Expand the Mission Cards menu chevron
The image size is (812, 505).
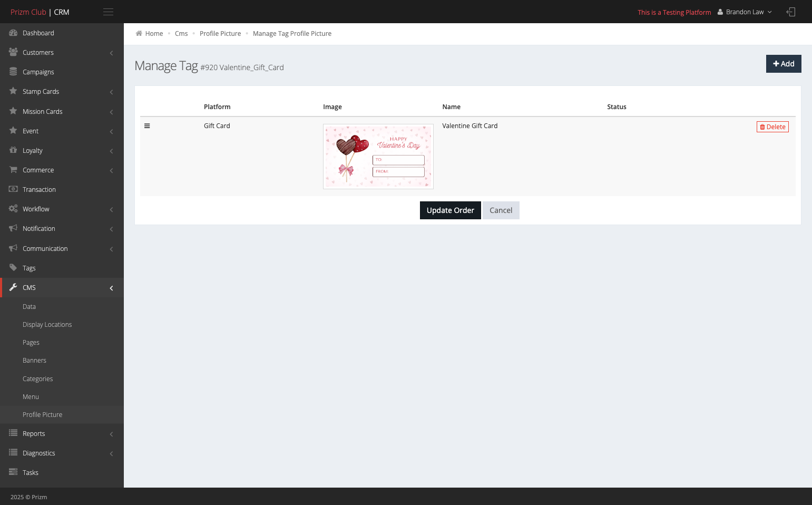111,112
